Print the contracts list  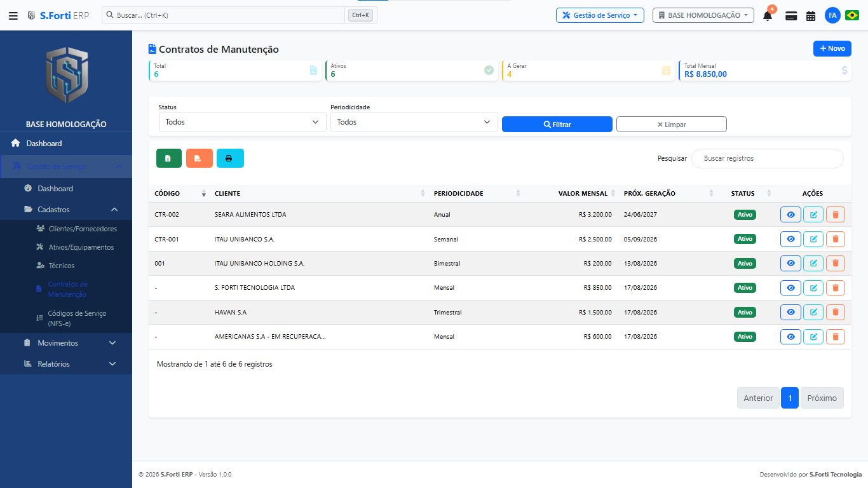[x=230, y=158]
